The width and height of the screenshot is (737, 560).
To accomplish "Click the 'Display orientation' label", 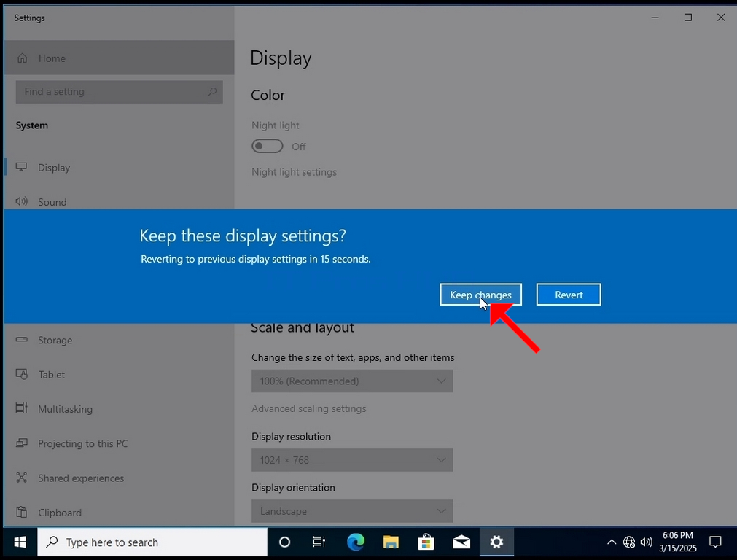I will point(293,488).
